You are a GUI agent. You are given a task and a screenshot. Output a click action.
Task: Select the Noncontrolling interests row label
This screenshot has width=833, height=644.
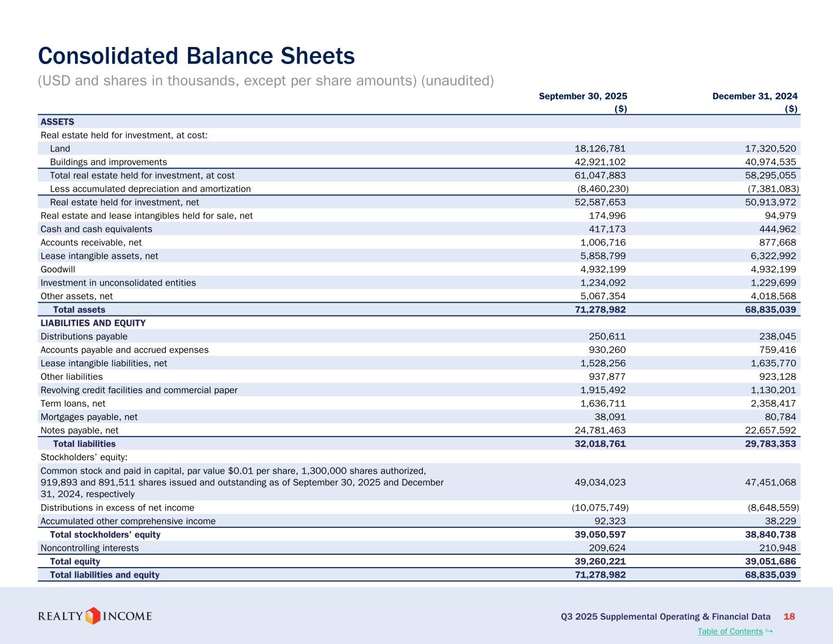pyautogui.click(x=89, y=548)
